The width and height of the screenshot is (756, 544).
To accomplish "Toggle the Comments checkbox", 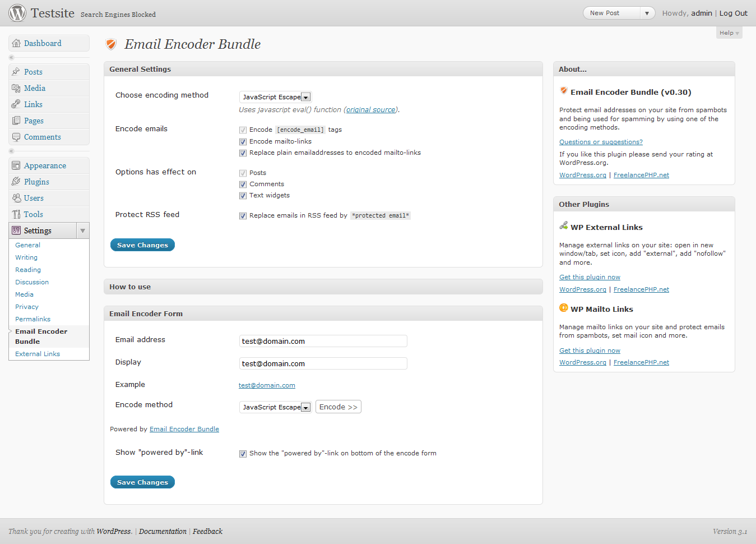I will (243, 185).
